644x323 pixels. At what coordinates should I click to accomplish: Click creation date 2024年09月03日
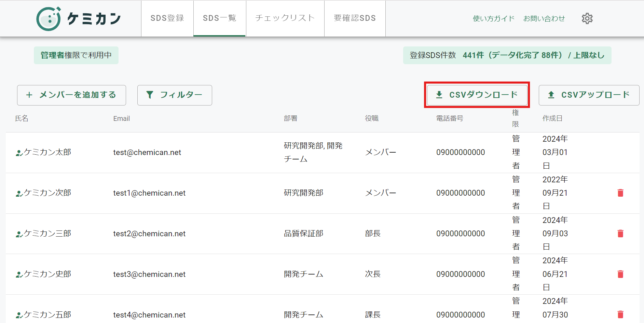[555, 234]
